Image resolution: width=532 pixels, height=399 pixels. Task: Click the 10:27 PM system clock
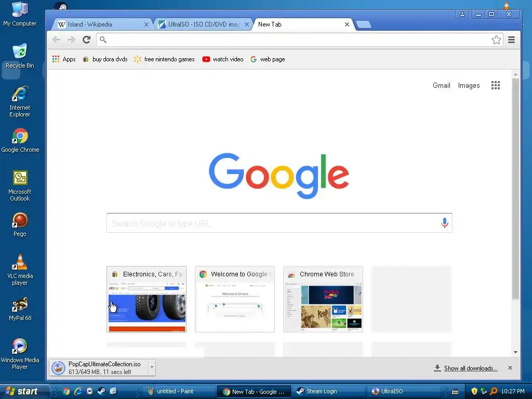(512, 391)
